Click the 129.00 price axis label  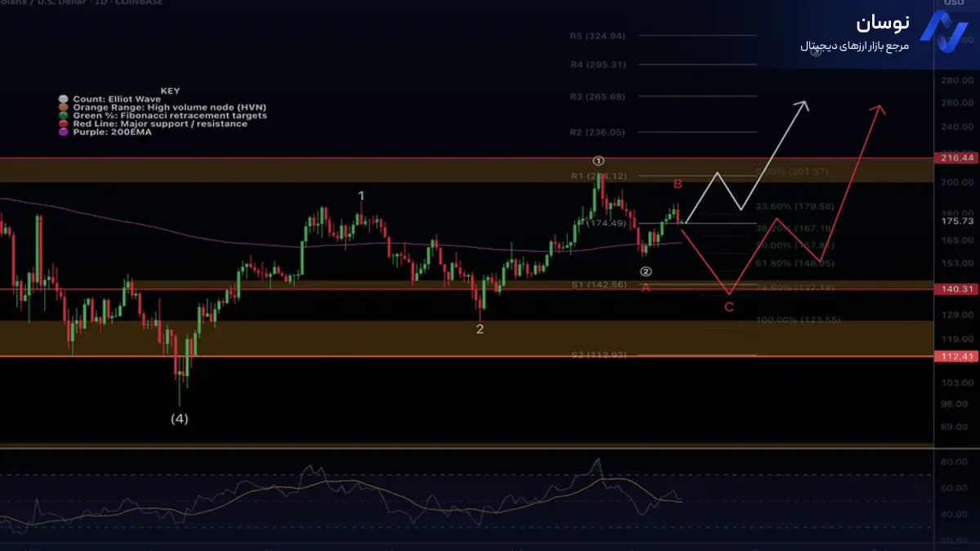coord(957,314)
